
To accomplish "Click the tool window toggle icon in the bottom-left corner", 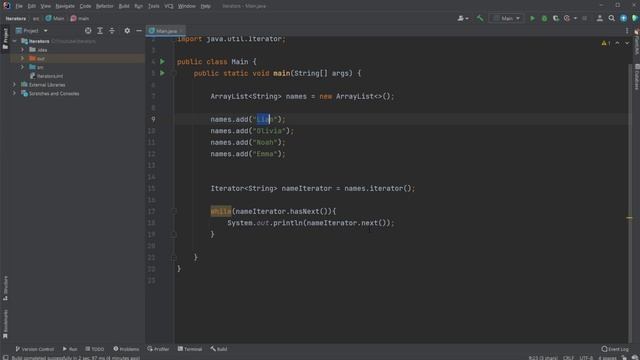I will [x=5, y=357].
